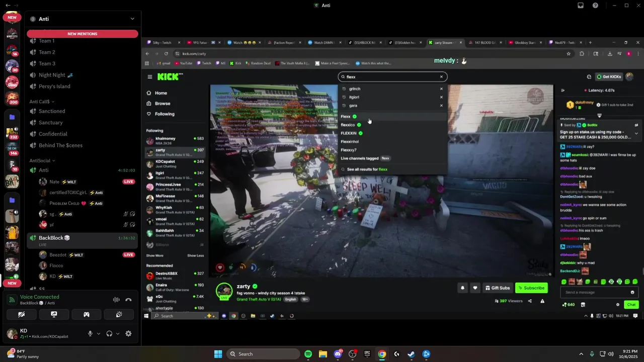Mute the Discord microphone
Viewport: 644px width, 362px height.
[90, 333]
